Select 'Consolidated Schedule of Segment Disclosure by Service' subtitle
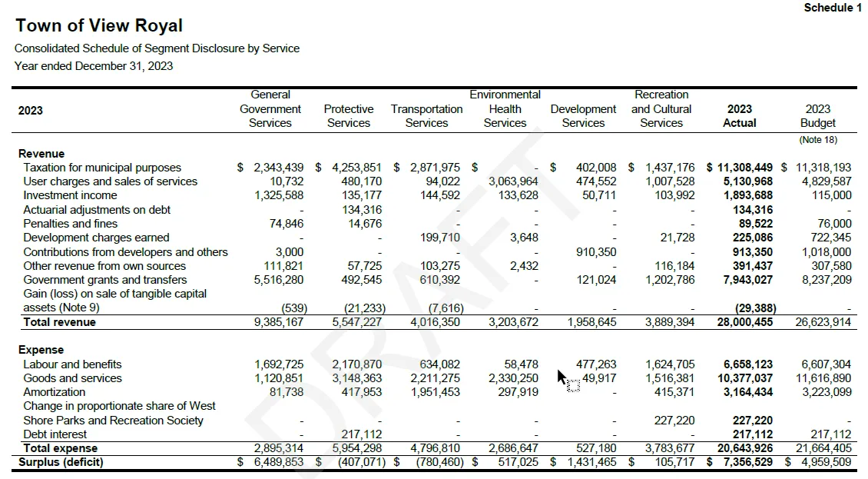 (x=157, y=48)
